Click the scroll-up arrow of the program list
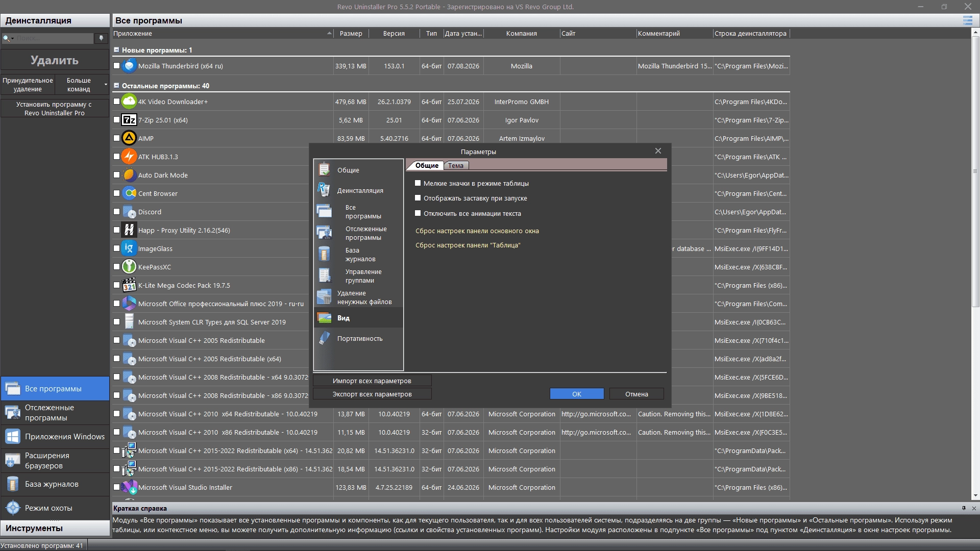The width and height of the screenshot is (980, 551). [x=975, y=32]
